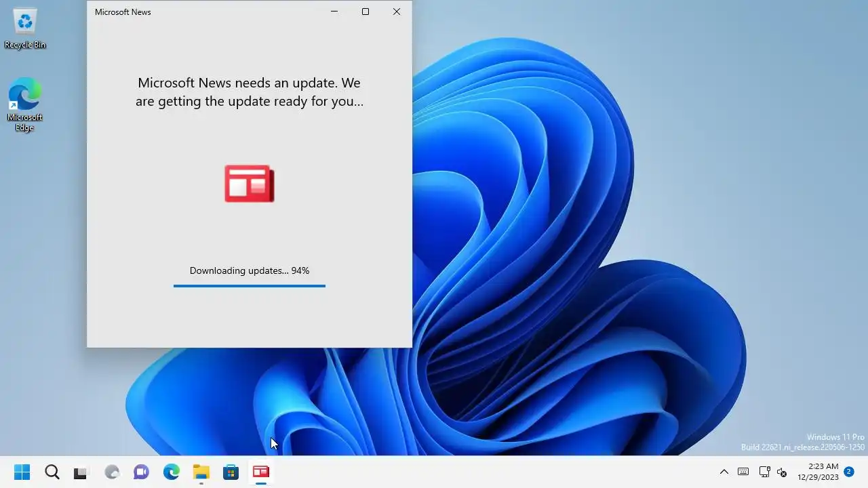The image size is (868, 488).
Task: Open the network status tray icon
Action: [x=764, y=472]
